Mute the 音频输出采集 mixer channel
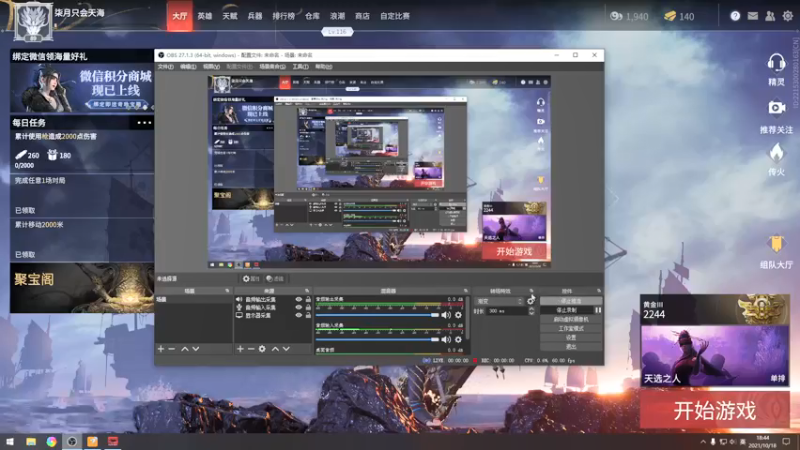This screenshot has width=800, height=450. 446,315
